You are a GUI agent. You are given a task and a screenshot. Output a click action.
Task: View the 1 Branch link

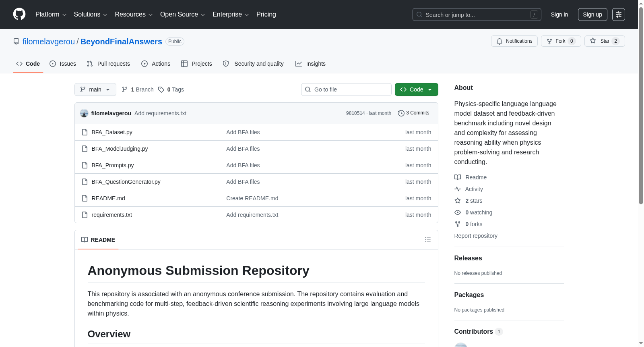click(x=138, y=89)
